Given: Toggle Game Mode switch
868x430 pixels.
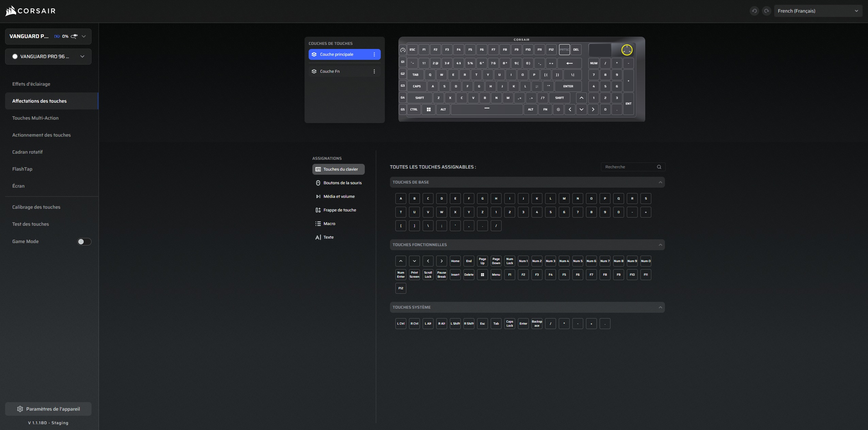Looking at the screenshot, I should pos(84,242).
